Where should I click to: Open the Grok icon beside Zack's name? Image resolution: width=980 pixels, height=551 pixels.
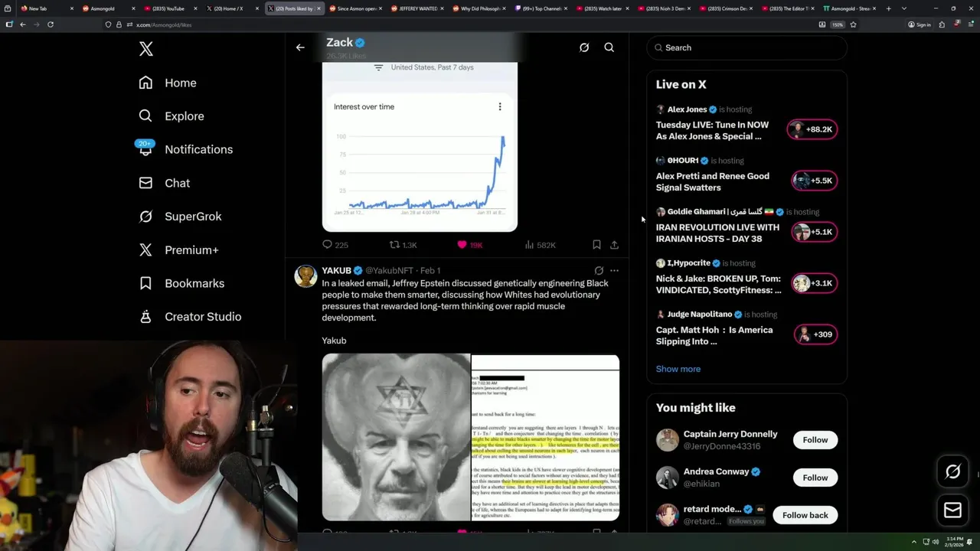pos(584,47)
